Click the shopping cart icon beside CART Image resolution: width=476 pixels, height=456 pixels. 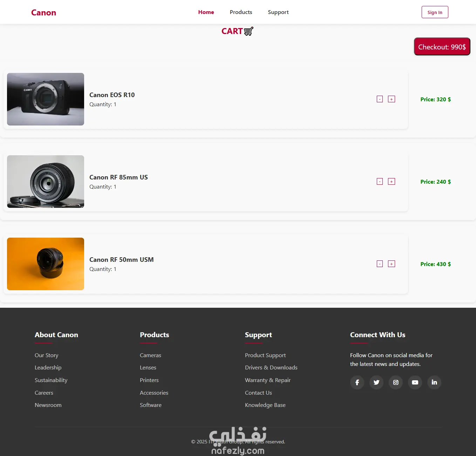(x=249, y=31)
